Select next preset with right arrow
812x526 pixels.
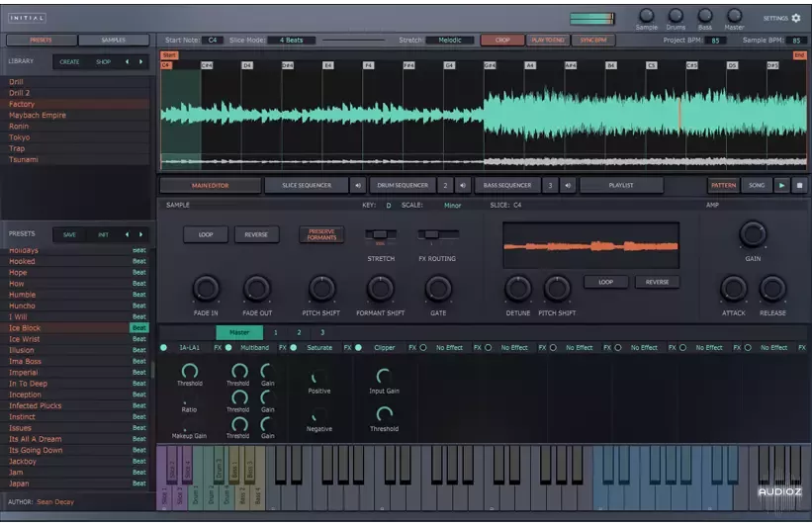tap(140, 234)
